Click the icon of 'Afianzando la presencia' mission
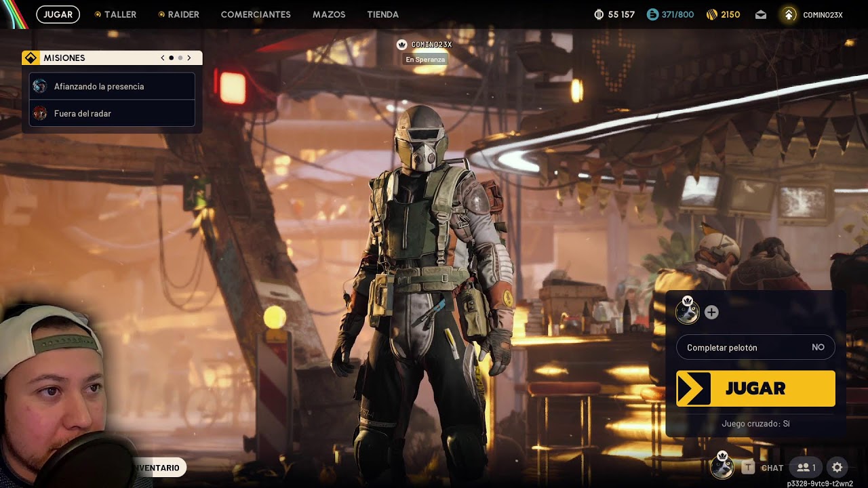The width and height of the screenshot is (868, 488). [40, 86]
